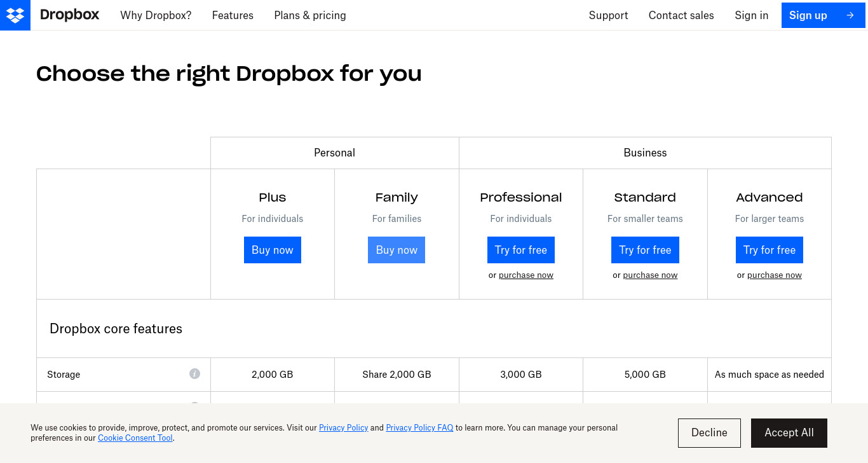Click Accept All cookies button

[789, 433]
